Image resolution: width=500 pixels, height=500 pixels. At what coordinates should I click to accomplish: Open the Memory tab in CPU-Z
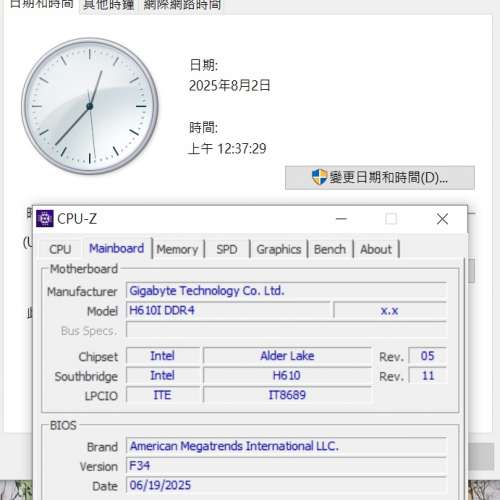(x=177, y=249)
